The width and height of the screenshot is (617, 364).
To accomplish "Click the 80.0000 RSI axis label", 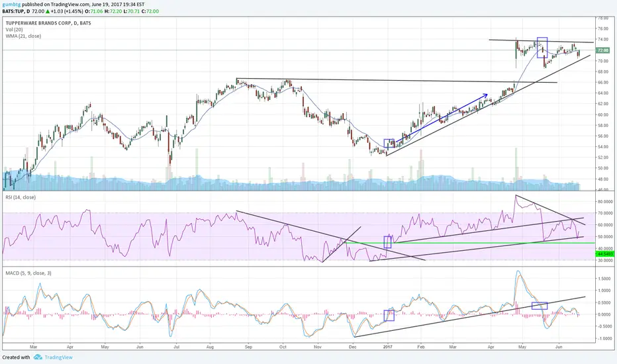I will pyautogui.click(x=605, y=201).
